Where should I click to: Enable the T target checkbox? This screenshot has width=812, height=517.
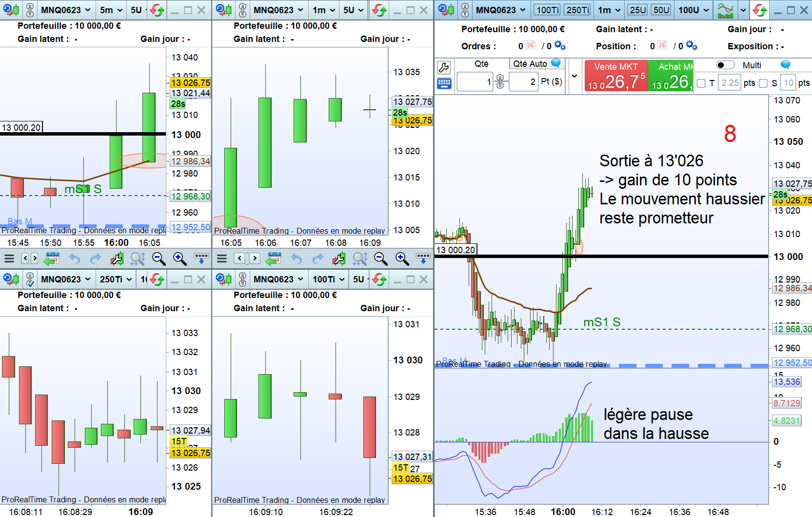701,83
